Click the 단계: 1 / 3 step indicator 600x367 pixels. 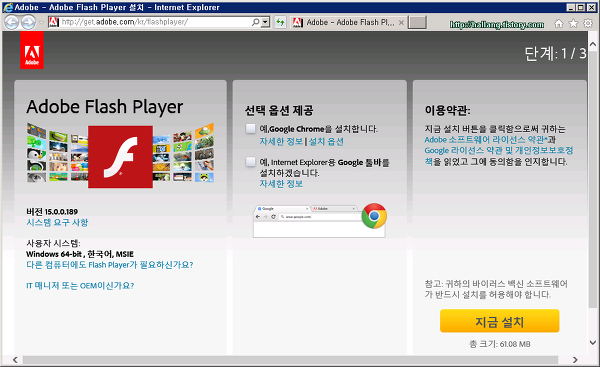click(x=555, y=54)
